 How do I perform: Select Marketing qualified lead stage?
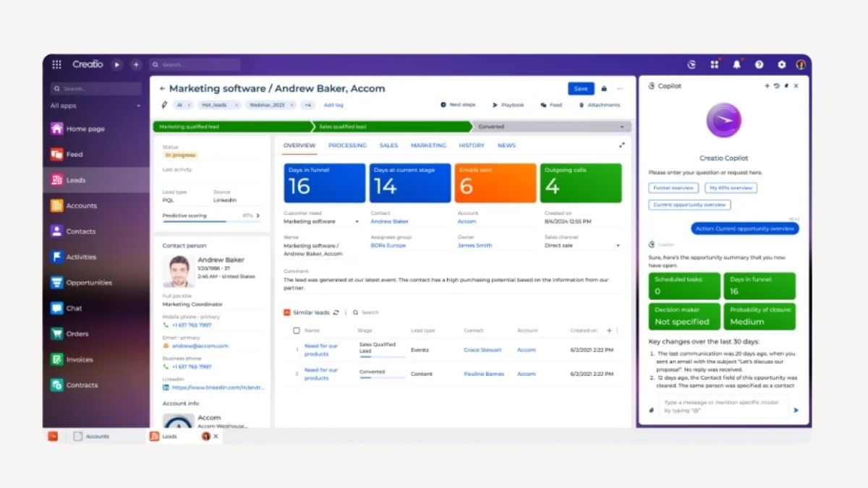(231, 127)
